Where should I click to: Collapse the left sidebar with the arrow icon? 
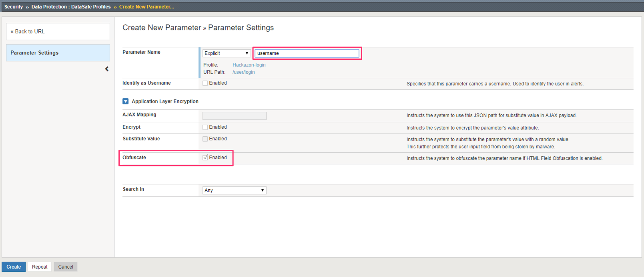pyautogui.click(x=107, y=69)
